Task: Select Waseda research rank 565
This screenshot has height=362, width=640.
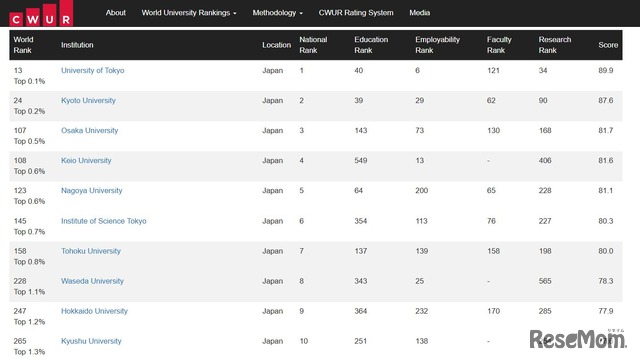Action: pos(545,281)
